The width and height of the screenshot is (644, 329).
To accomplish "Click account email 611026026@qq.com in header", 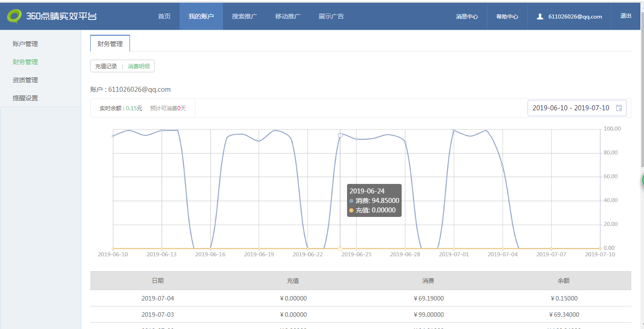I will [575, 17].
